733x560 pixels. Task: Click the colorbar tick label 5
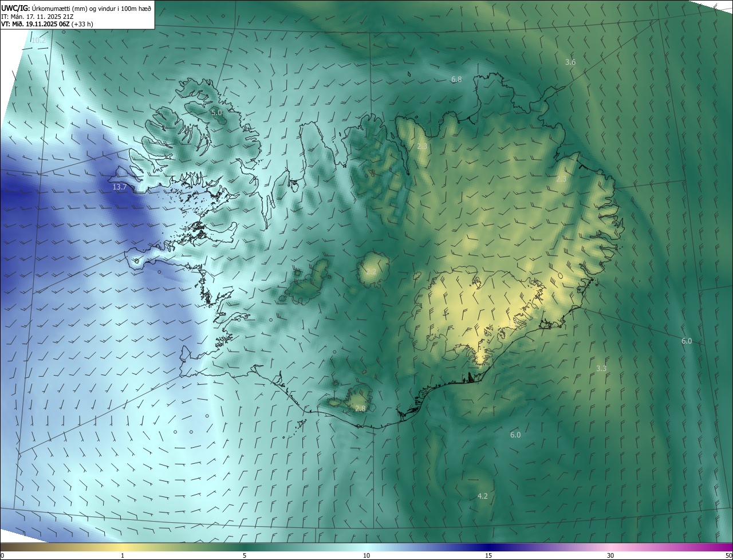(x=245, y=556)
